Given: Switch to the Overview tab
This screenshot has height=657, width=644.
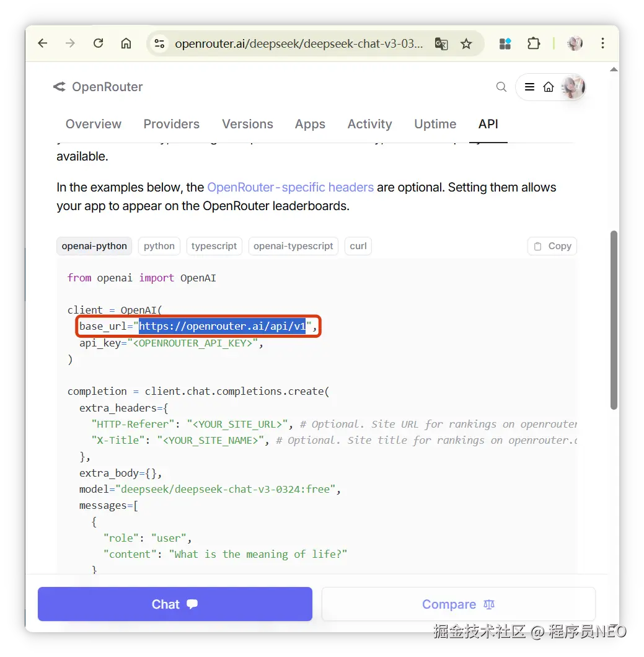Looking at the screenshot, I should (x=94, y=124).
